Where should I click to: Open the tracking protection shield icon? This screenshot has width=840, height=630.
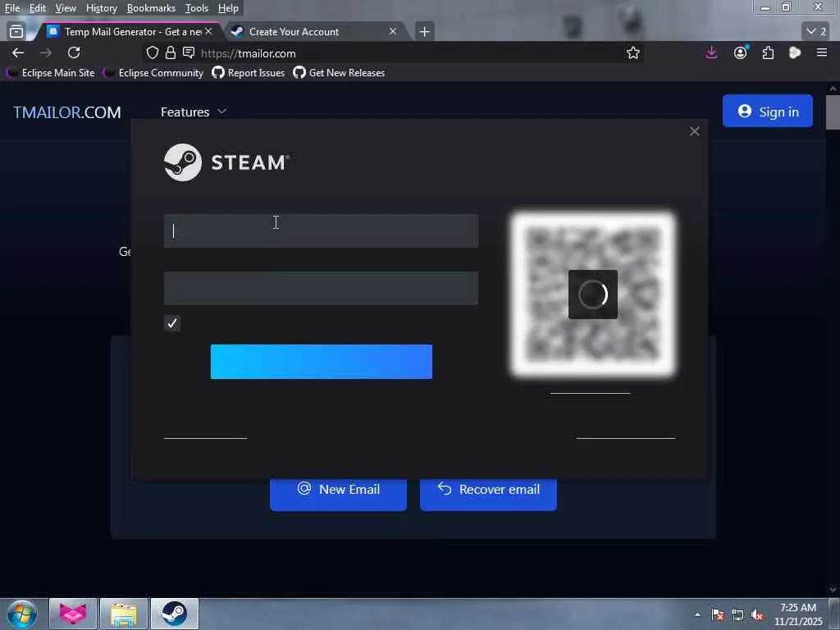point(153,53)
